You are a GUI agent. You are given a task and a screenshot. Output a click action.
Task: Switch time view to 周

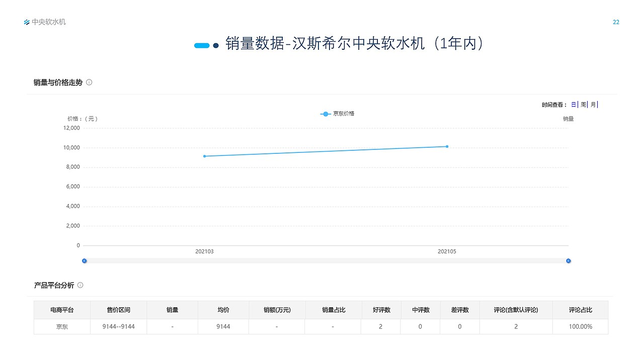coord(584,105)
